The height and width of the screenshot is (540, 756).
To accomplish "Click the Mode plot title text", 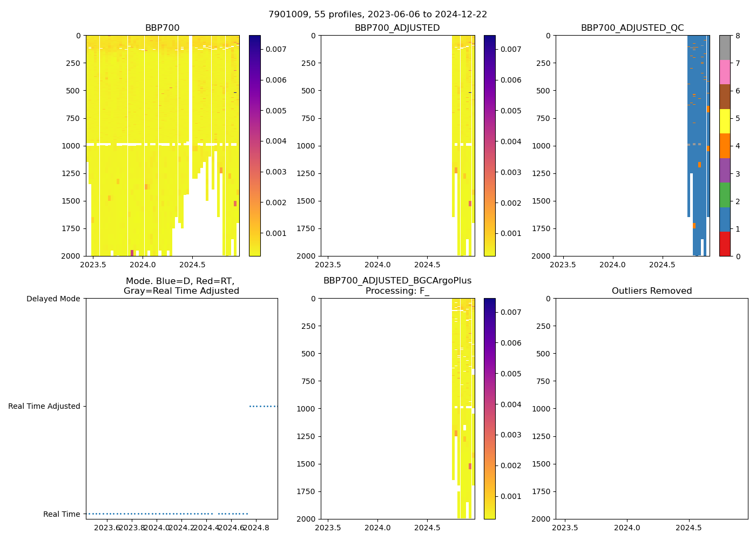I will pos(181,286).
